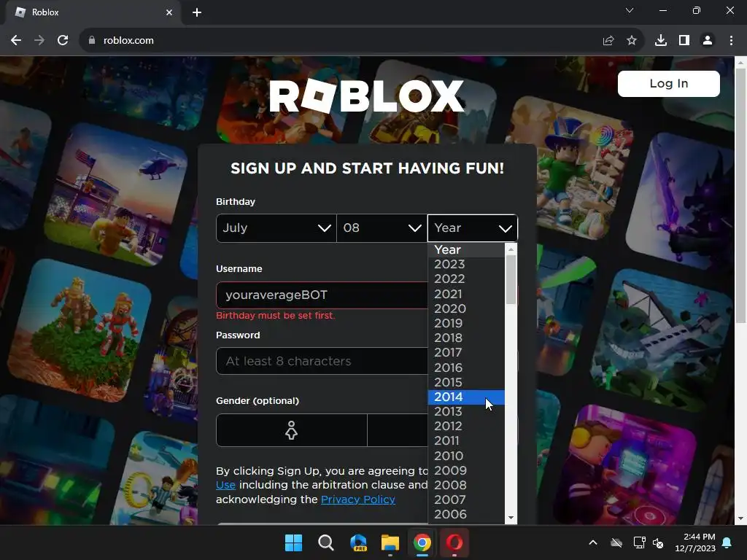
Task: Select the female gender option
Action: pyautogui.click(x=292, y=430)
